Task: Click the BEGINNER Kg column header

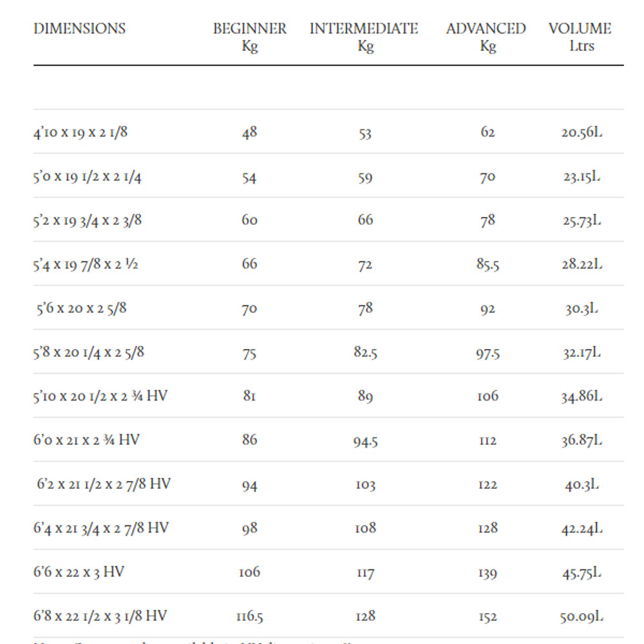Action: tap(249, 37)
